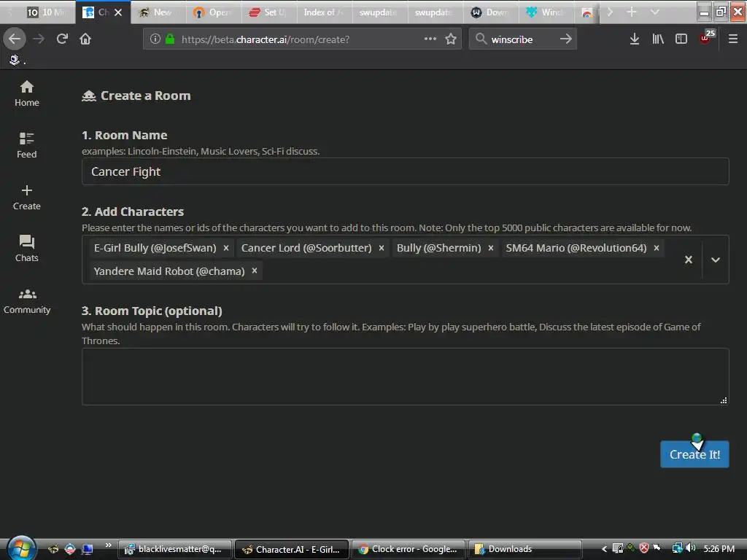Select Character.AI taskbar window
This screenshot has width=747, height=560.
click(x=292, y=549)
